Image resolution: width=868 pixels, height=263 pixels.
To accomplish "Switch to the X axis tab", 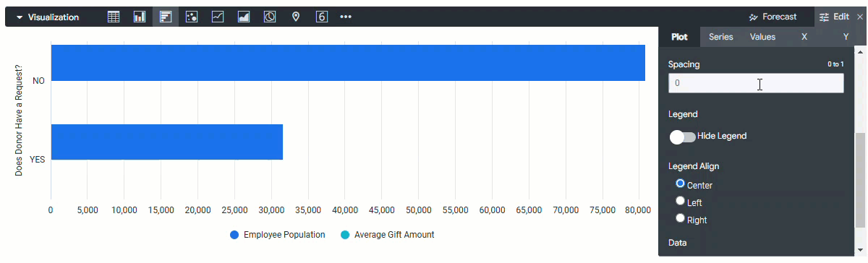I will 804,37.
